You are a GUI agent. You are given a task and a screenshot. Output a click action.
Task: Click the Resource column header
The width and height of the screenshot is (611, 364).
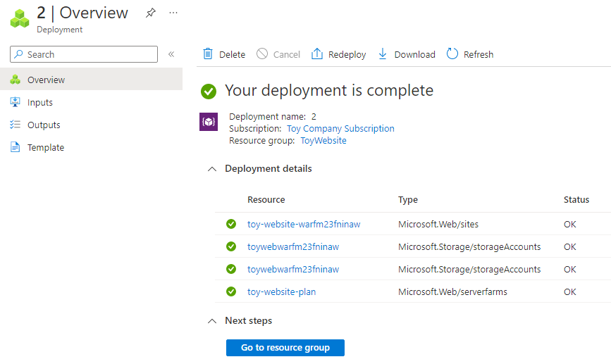266,200
